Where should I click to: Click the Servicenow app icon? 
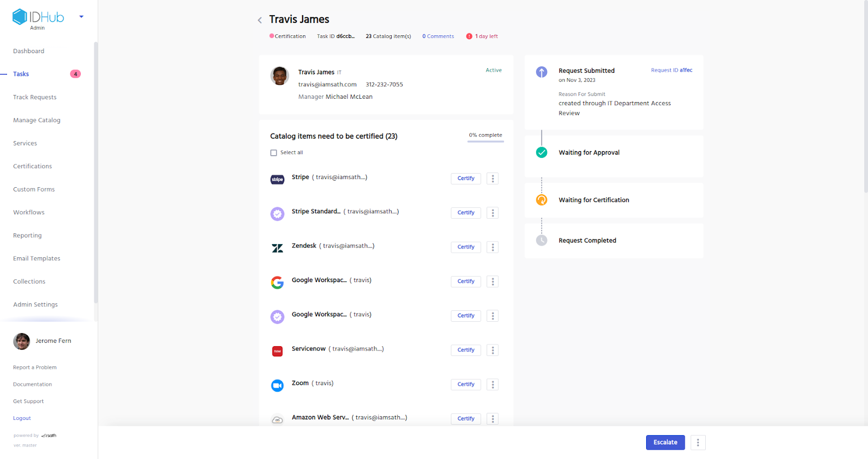coord(277,351)
